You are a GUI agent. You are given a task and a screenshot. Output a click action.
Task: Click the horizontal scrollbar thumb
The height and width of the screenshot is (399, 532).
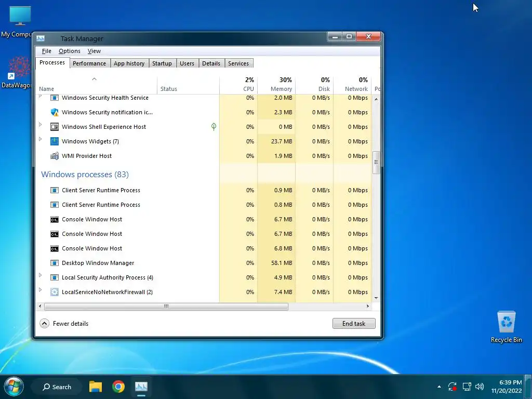pos(166,307)
